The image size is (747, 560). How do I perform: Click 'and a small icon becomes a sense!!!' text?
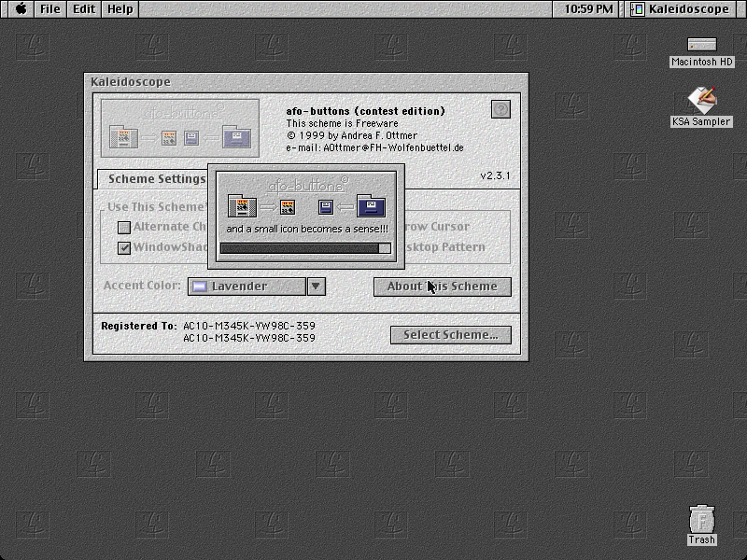pyautogui.click(x=307, y=229)
